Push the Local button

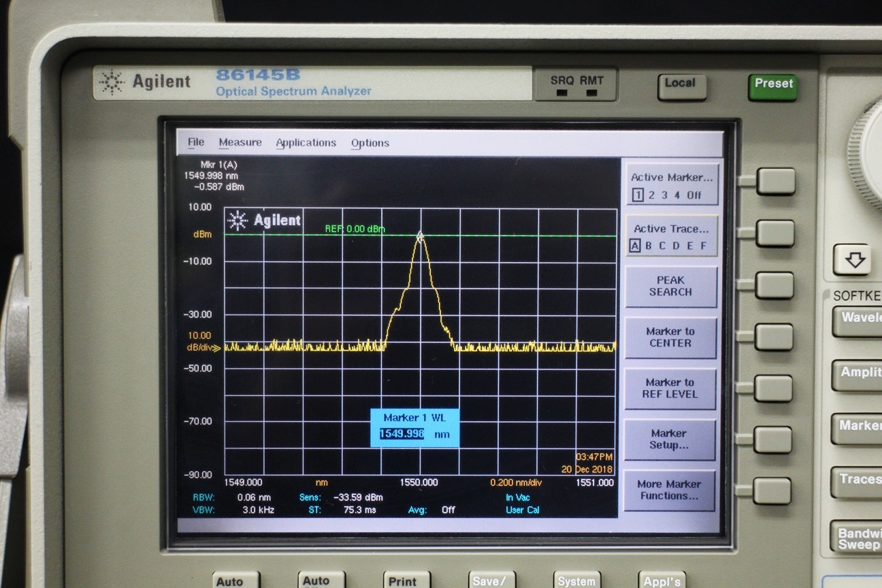pyautogui.click(x=681, y=86)
